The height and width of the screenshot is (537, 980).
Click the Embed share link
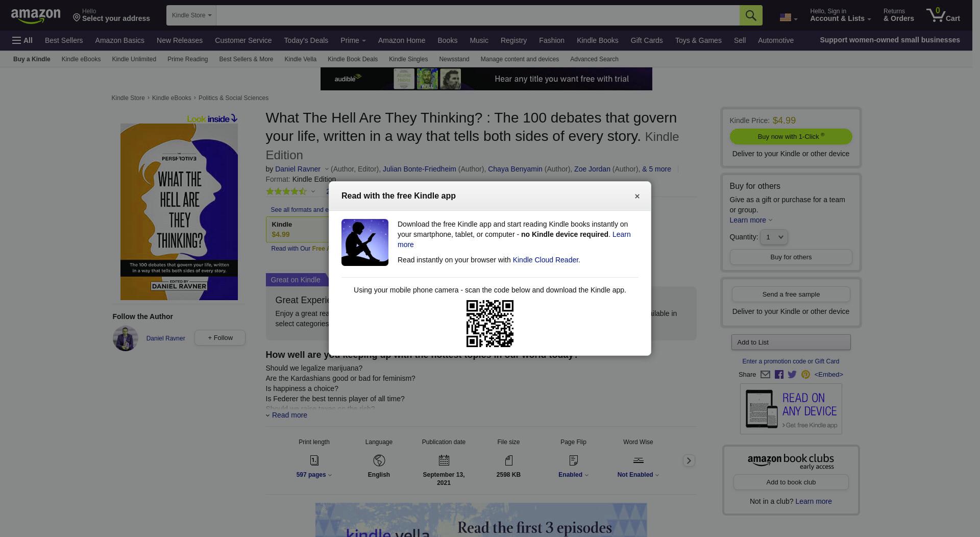(x=828, y=375)
